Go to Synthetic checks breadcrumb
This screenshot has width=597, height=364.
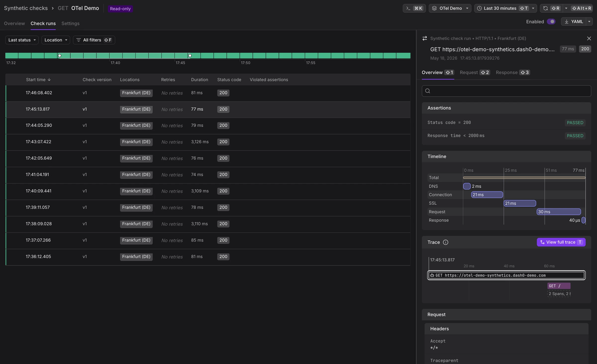[26, 8]
